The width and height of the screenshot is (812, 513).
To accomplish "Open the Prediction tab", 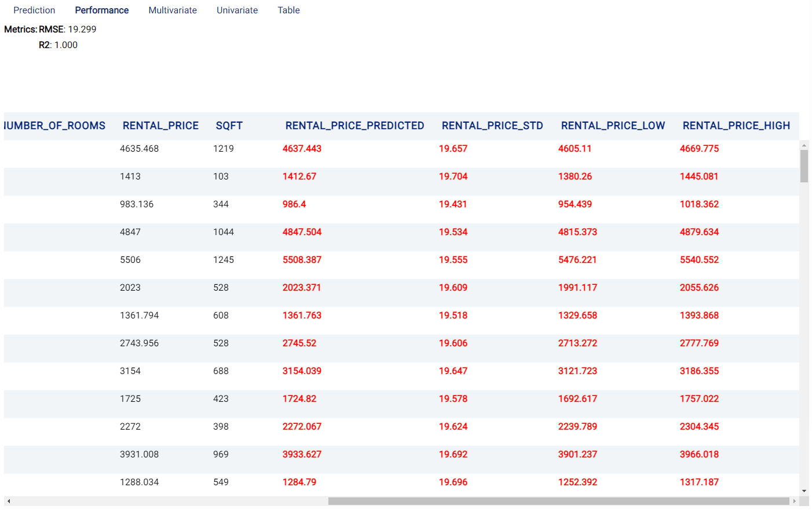I will [x=34, y=10].
